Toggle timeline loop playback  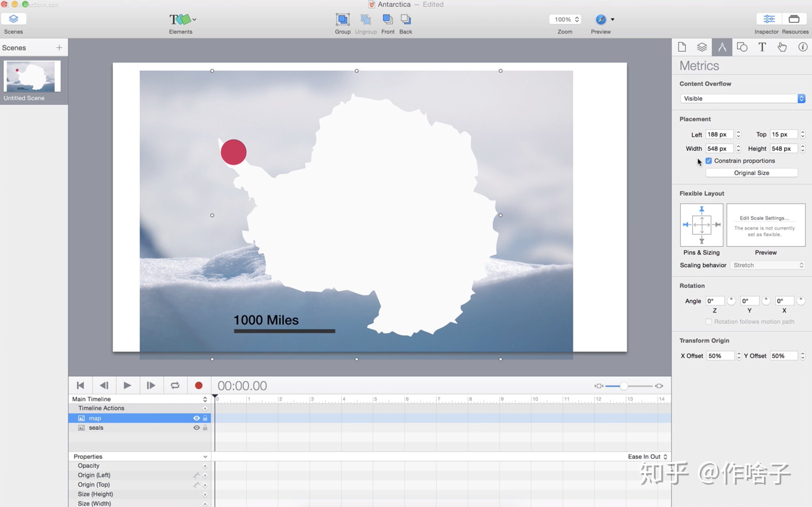point(175,386)
